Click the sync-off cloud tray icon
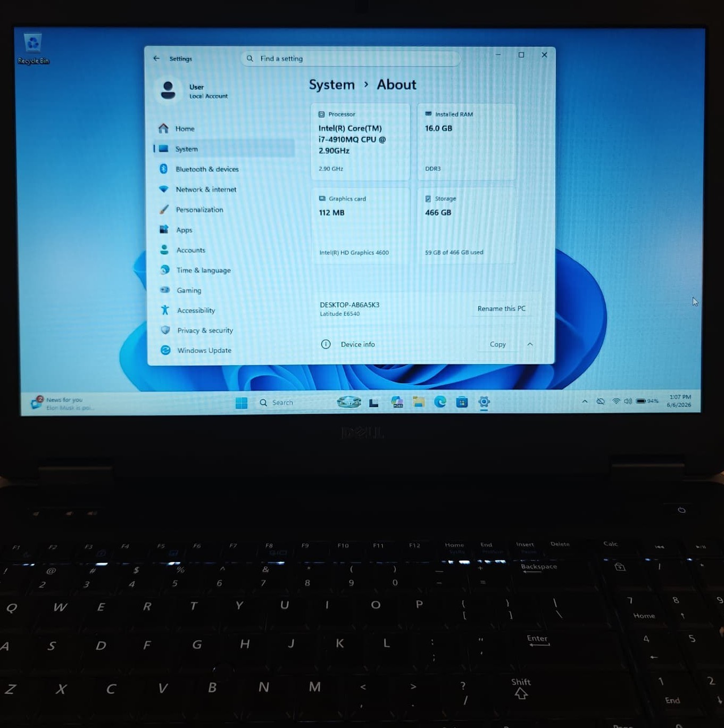The image size is (724, 728). [601, 401]
